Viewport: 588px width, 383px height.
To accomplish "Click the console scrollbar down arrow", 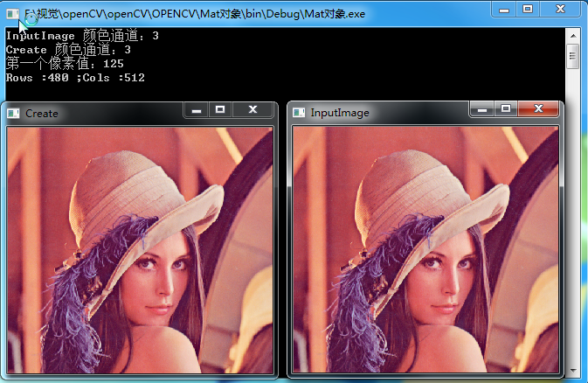I will point(573,370).
